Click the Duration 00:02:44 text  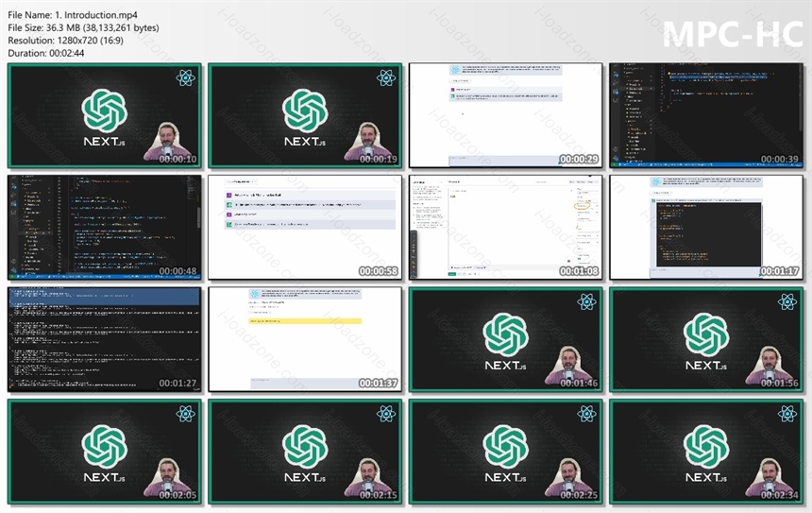pos(46,53)
